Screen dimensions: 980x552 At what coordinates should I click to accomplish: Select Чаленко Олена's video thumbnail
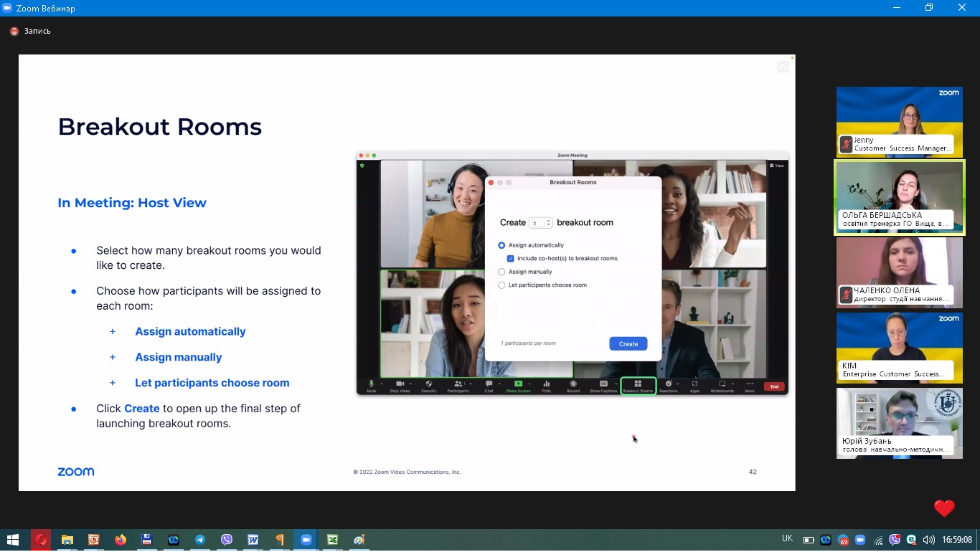900,272
